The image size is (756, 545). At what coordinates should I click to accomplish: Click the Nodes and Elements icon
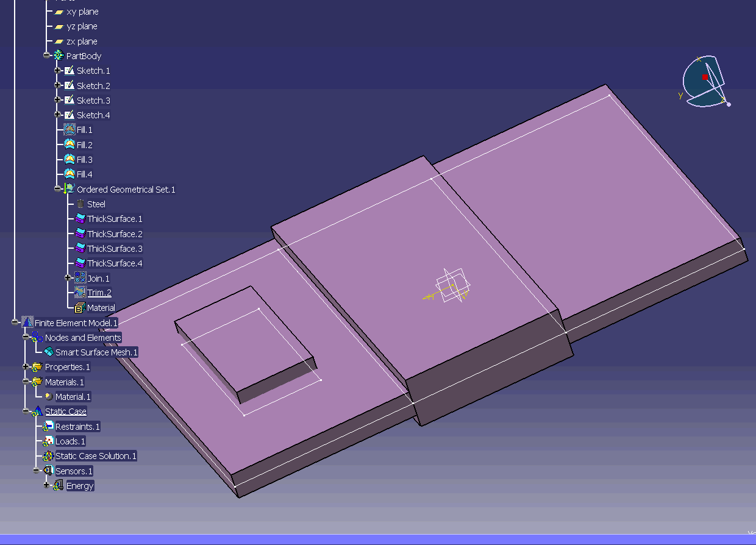click(x=38, y=337)
